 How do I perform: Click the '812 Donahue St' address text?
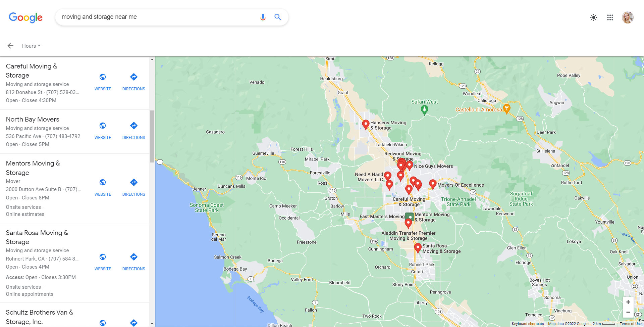tap(24, 92)
